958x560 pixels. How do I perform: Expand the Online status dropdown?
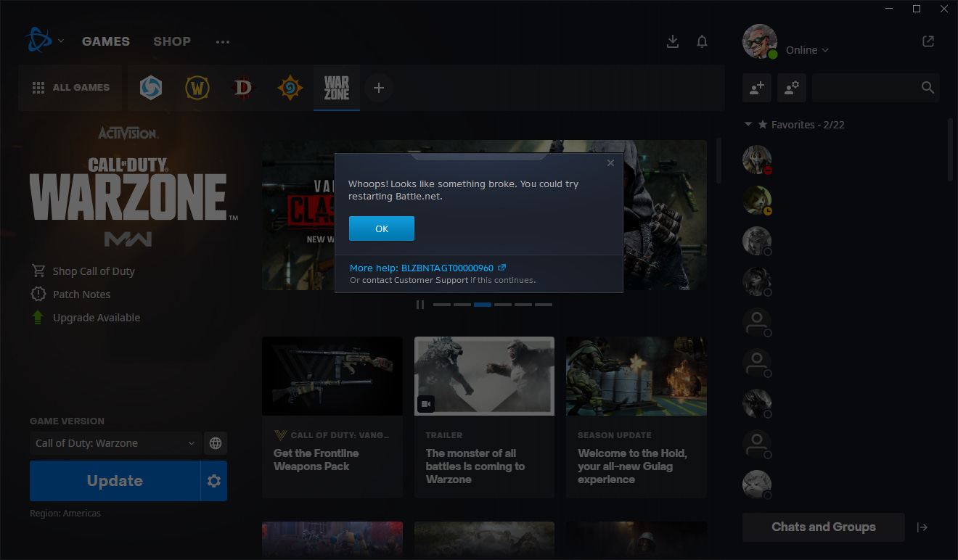pyautogui.click(x=807, y=50)
